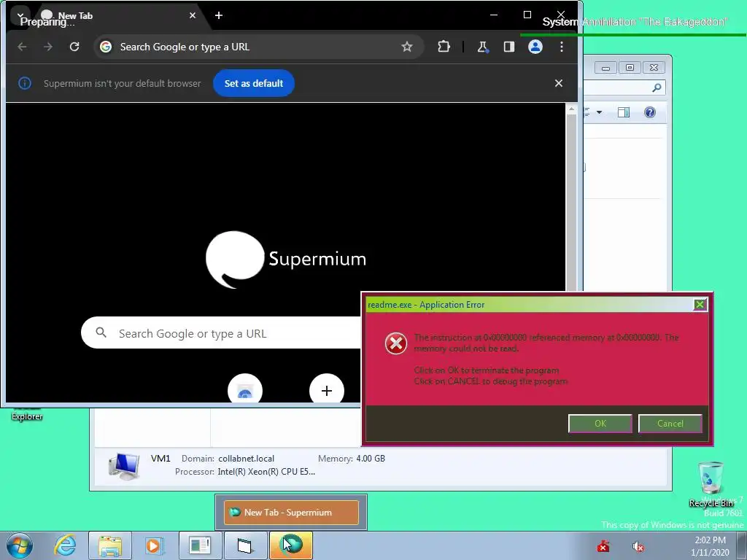This screenshot has height=560, width=747.
Task: Click the red-X security tray icon
Action: click(603, 546)
